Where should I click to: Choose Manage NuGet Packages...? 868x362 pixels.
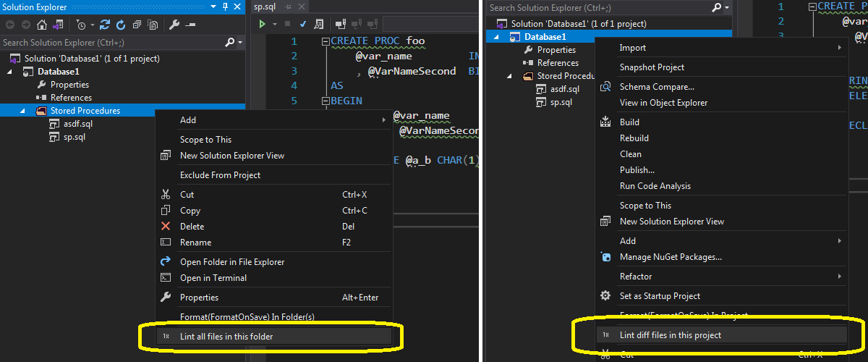(x=722, y=257)
